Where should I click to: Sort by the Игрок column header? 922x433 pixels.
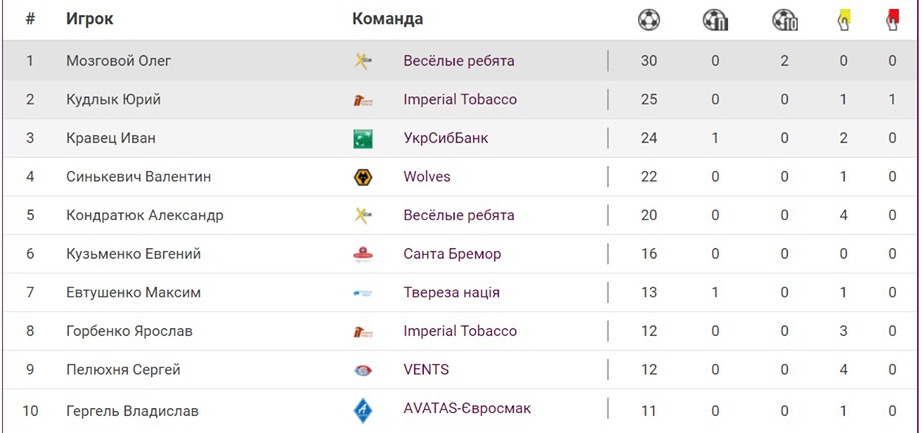[88, 19]
